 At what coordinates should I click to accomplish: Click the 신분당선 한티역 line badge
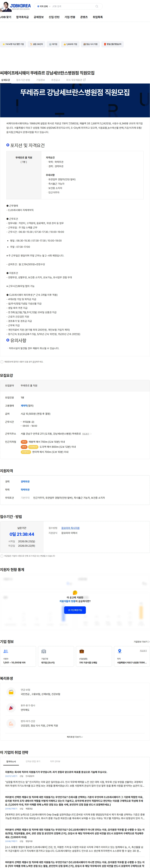point(26,452)
